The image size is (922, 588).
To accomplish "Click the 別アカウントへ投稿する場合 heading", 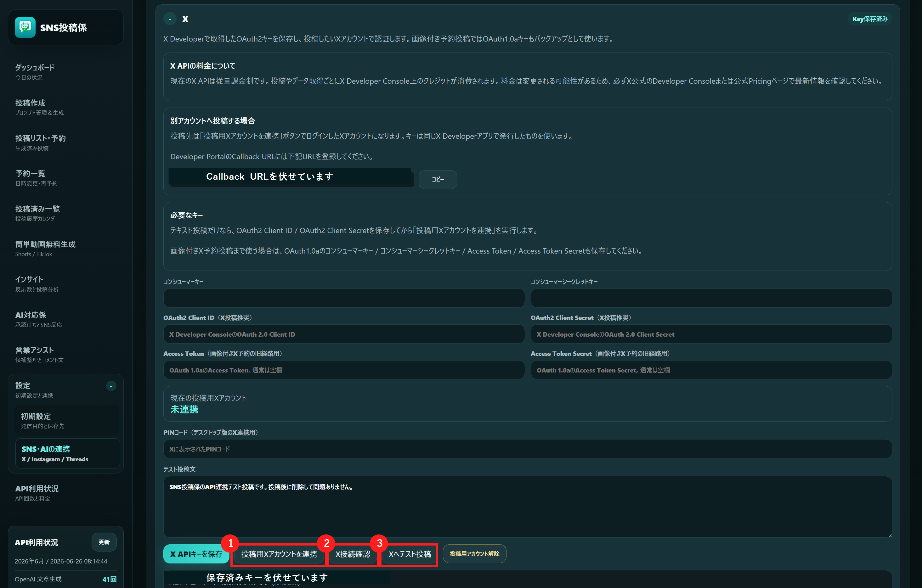I will pos(212,121).
